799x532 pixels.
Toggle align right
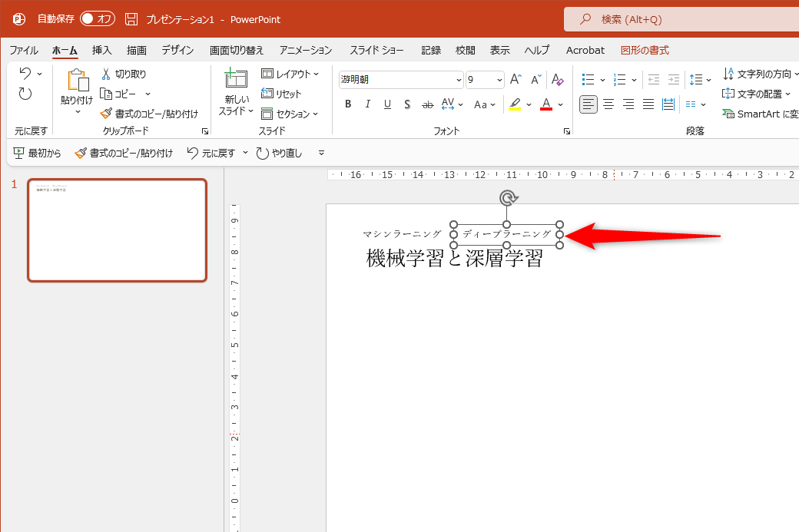click(628, 104)
